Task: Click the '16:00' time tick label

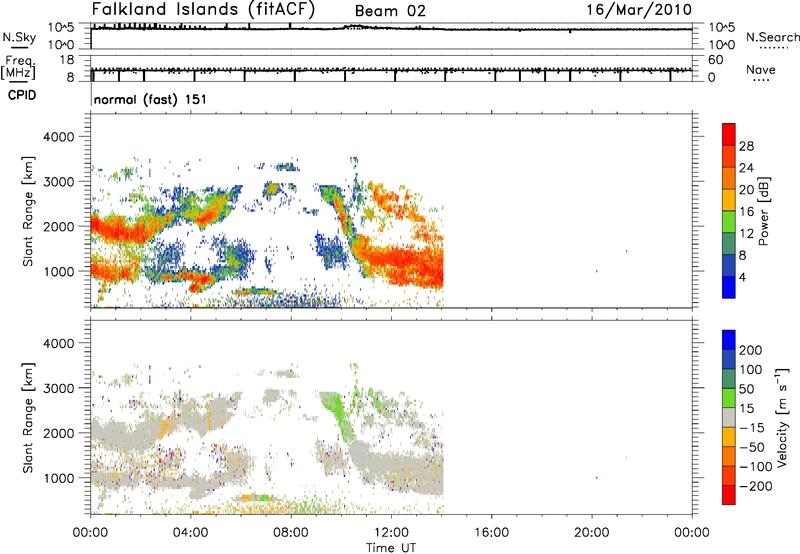Action: (491, 533)
